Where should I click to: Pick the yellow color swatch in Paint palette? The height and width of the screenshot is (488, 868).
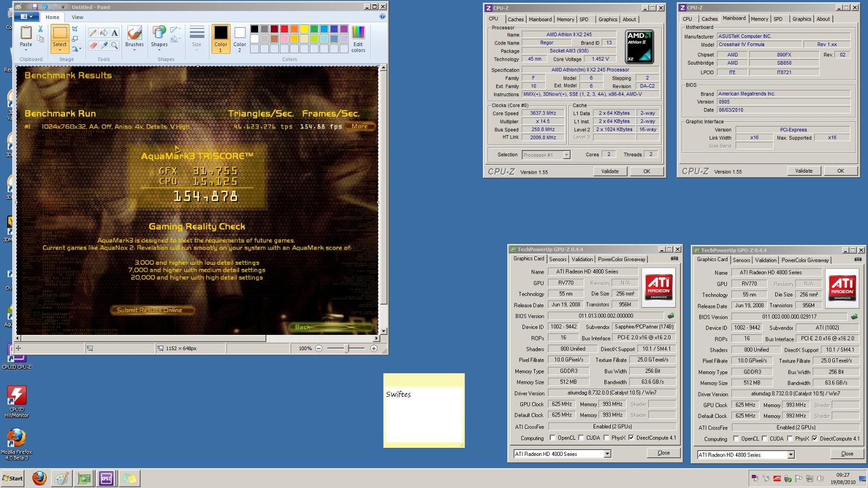304,29
